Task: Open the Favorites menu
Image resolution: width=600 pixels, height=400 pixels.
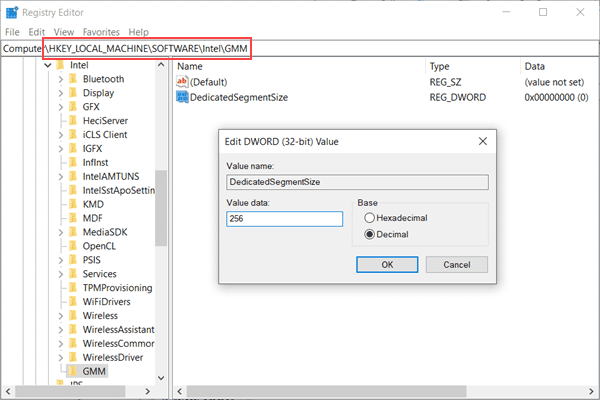Action: coord(101,32)
